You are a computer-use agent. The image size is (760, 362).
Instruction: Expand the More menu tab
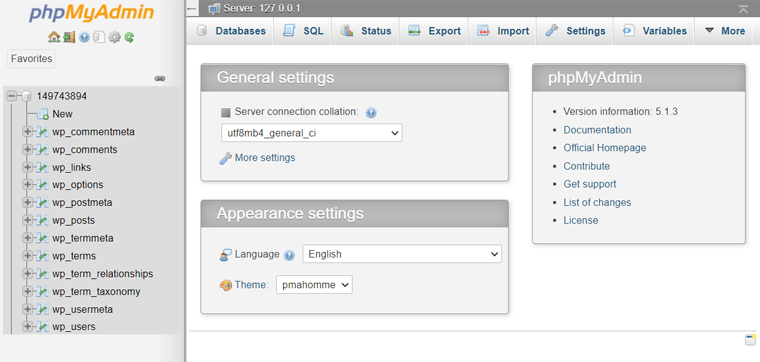724,31
